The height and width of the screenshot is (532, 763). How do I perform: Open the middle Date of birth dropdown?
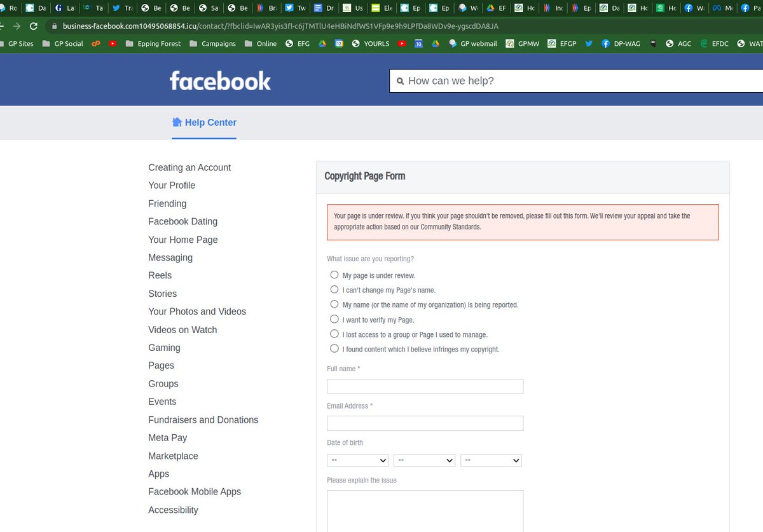coord(424,460)
